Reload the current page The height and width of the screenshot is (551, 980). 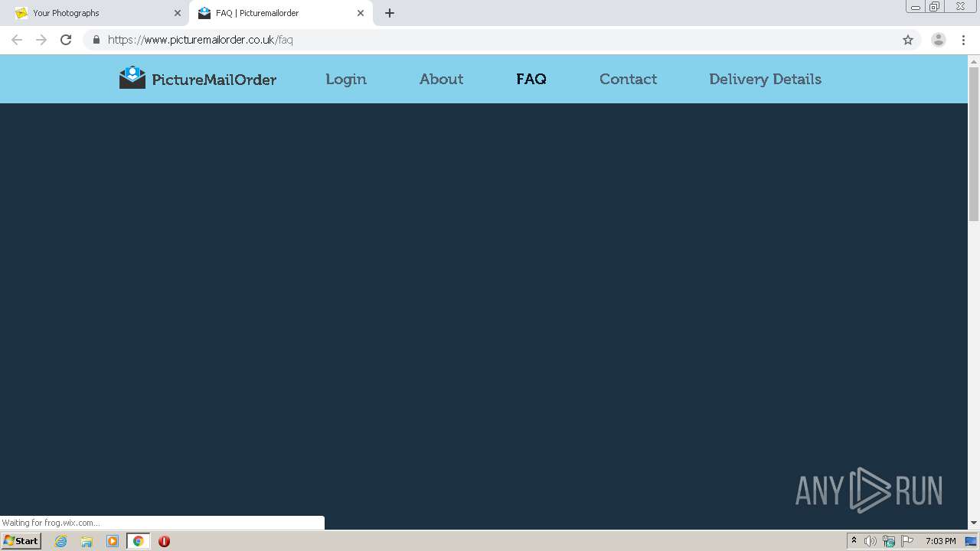click(66, 40)
